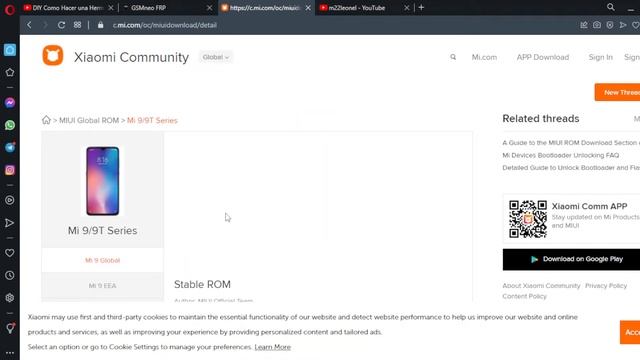Open the sidebar home icon
640x360 pixels.
click(x=10, y=50)
